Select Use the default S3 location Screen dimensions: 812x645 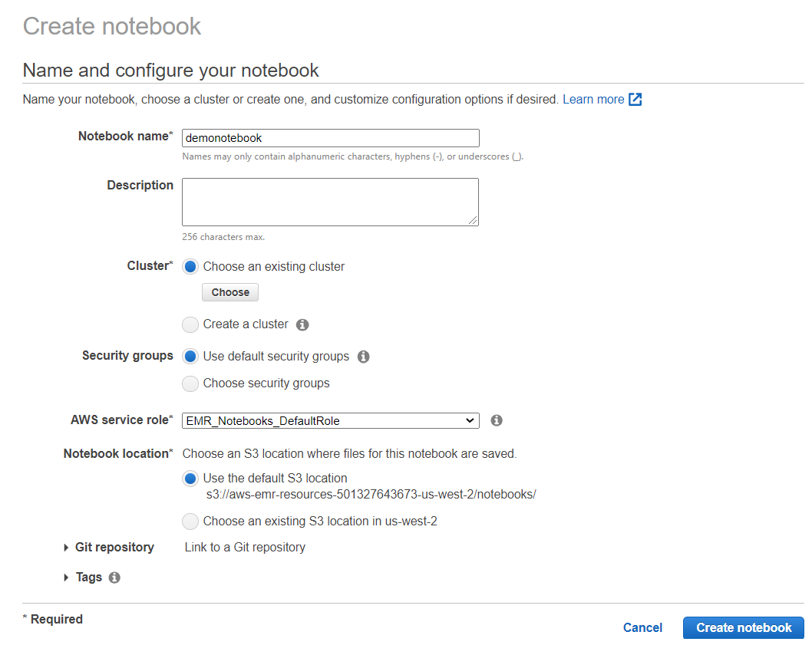click(190, 478)
